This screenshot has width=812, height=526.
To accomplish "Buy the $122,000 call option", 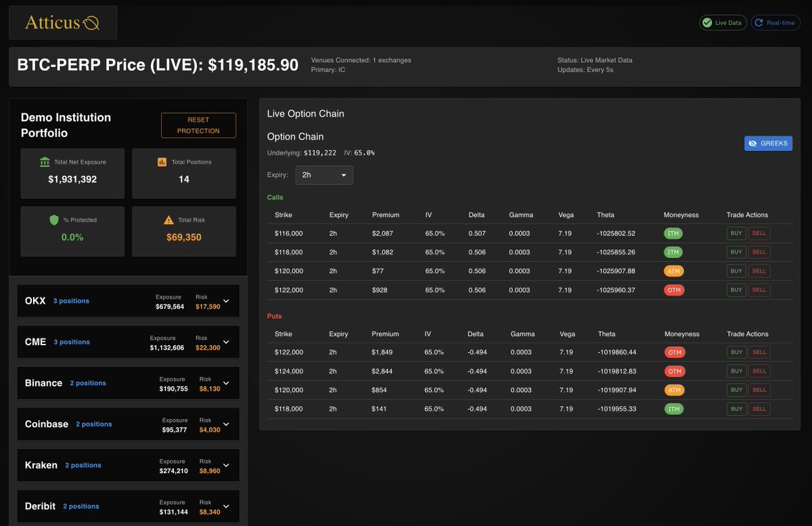I will click(736, 290).
